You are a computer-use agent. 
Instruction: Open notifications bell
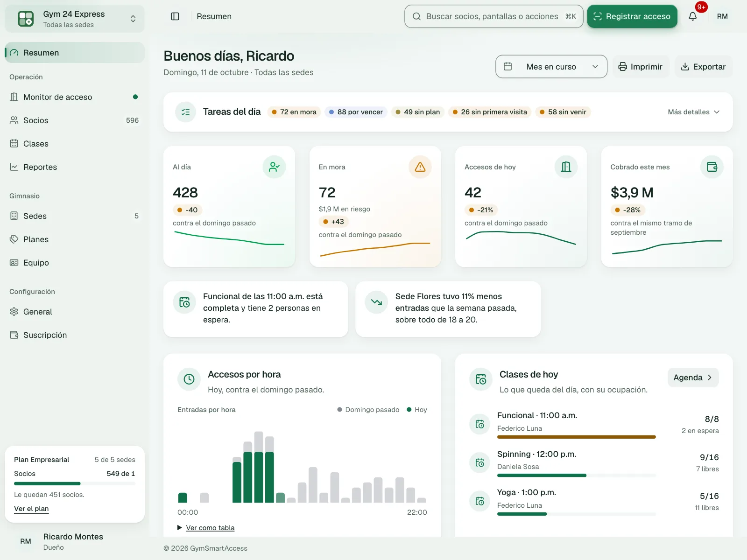(693, 16)
